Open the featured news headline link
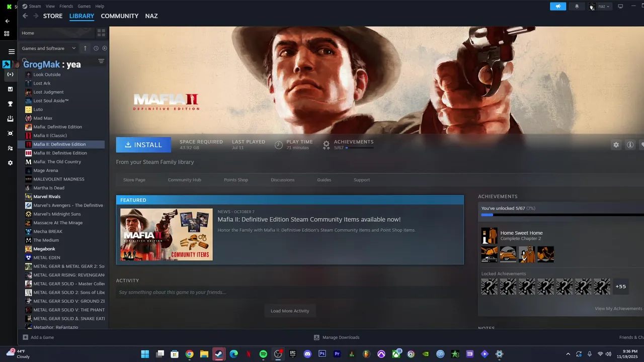644x362 pixels. coord(309,220)
